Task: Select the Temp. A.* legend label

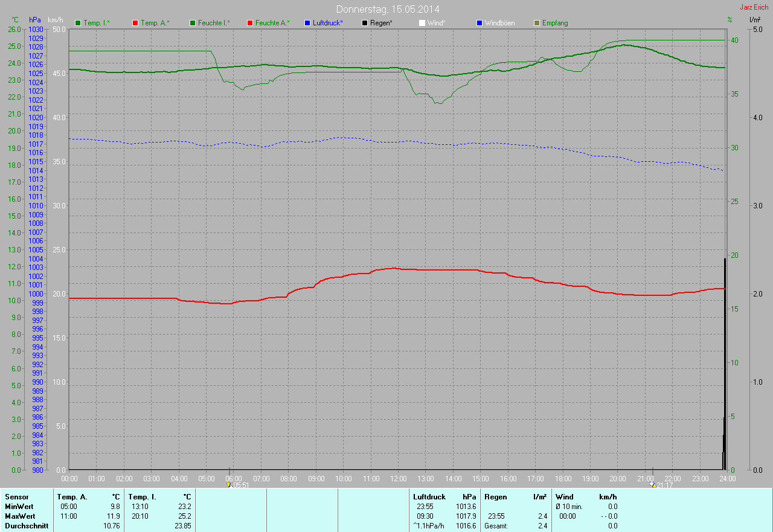Action: pyautogui.click(x=155, y=23)
